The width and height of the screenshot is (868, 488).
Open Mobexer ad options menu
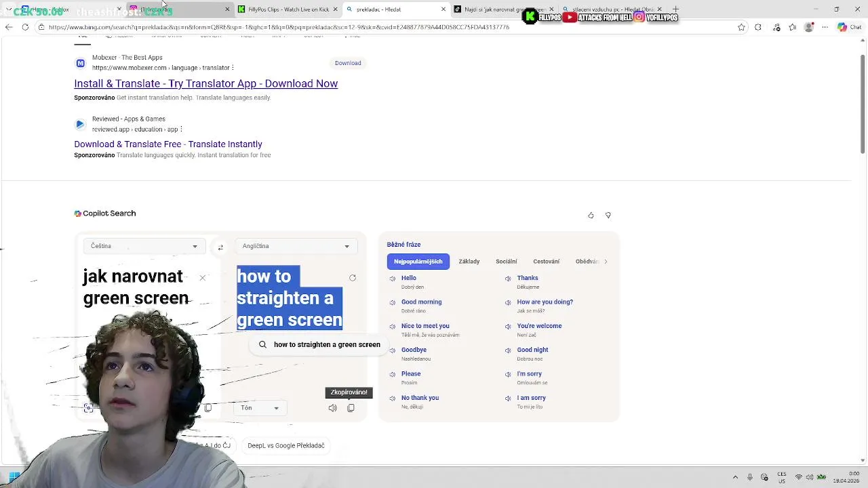(233, 68)
